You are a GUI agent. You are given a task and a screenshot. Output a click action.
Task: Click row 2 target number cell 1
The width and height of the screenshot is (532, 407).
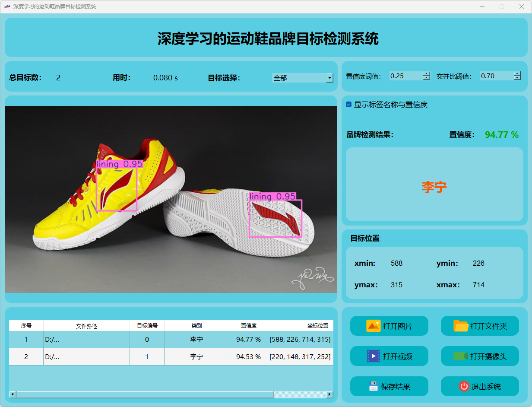[x=147, y=357]
